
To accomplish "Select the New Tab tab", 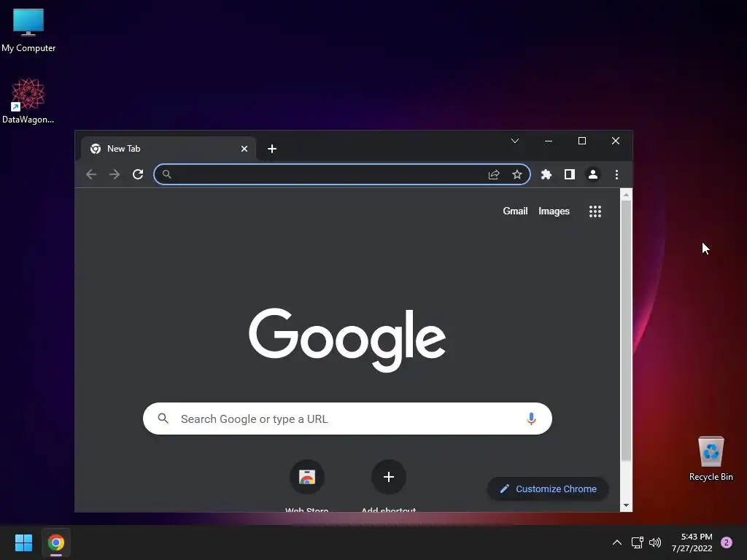I will [169, 149].
